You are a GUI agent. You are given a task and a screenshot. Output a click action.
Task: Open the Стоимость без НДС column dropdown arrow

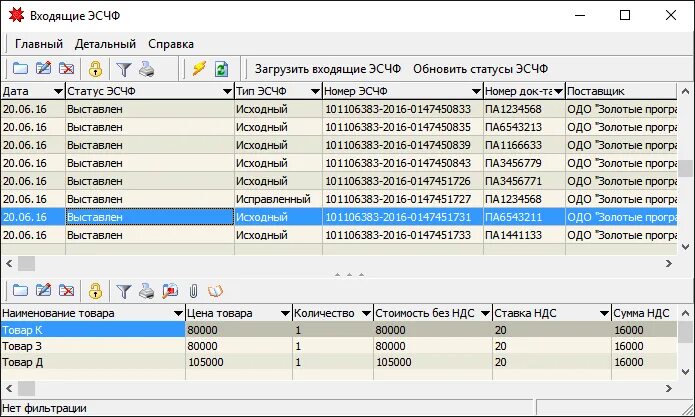pos(485,313)
